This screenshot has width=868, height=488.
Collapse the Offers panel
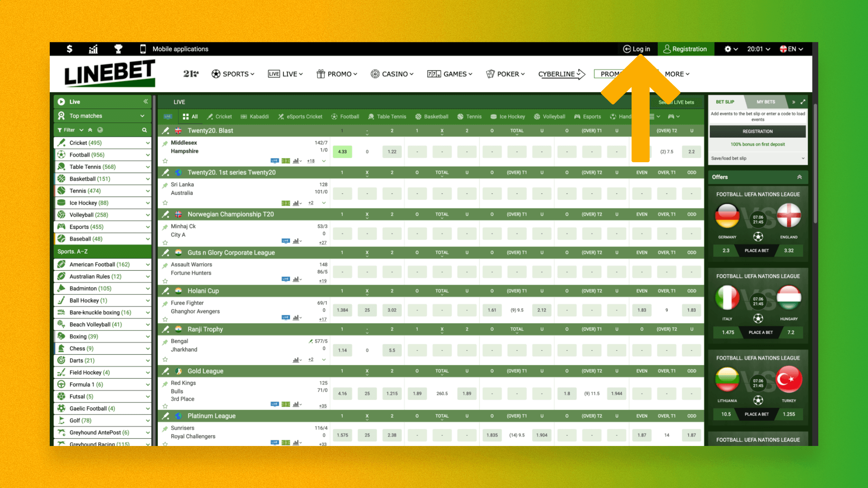click(799, 177)
